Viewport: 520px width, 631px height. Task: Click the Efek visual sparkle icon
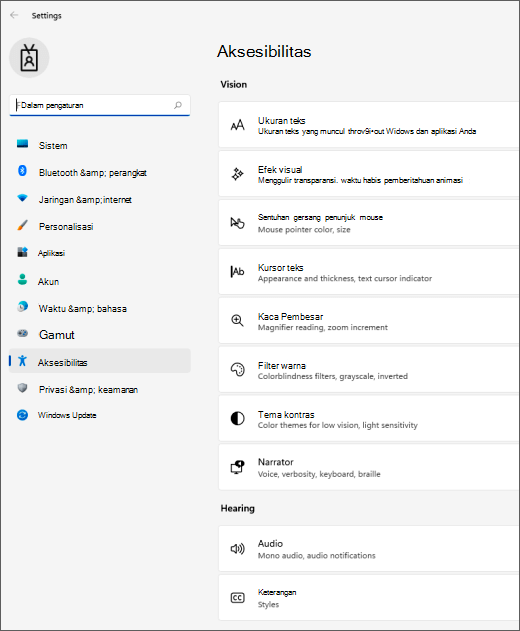(x=237, y=174)
